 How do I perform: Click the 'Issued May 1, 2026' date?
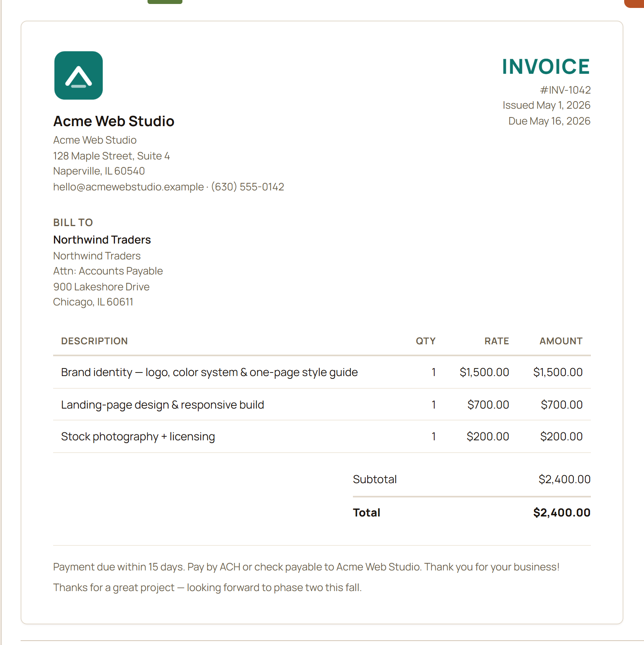pos(546,105)
